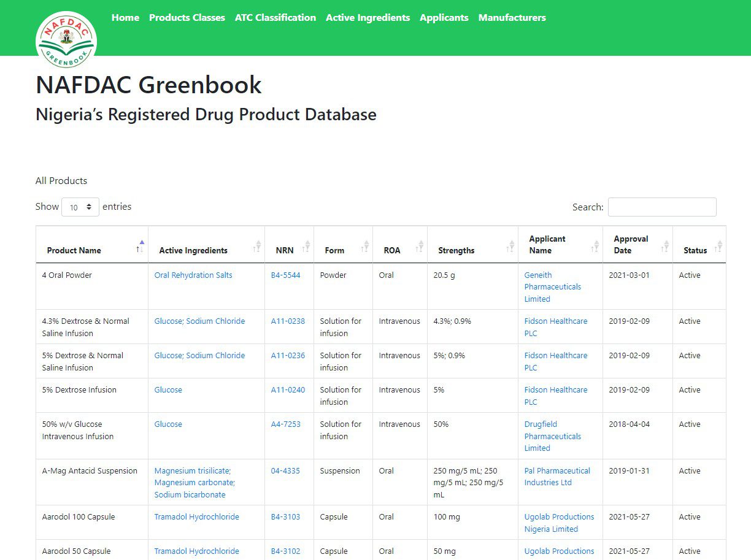Sort table by Product Name arrows
This screenshot has height=560, width=751.
click(x=141, y=246)
